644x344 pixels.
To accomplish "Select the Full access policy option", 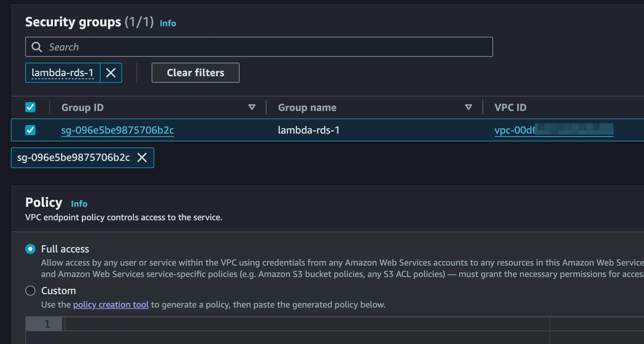I will coord(31,249).
